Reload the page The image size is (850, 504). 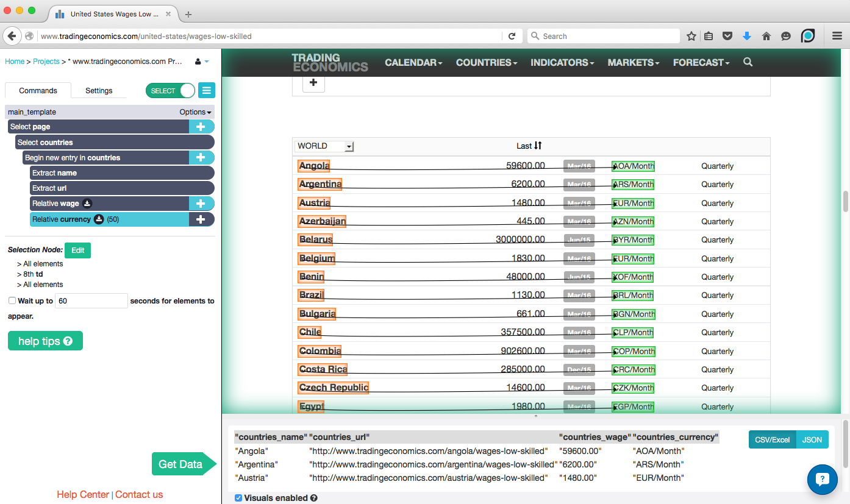coord(512,36)
